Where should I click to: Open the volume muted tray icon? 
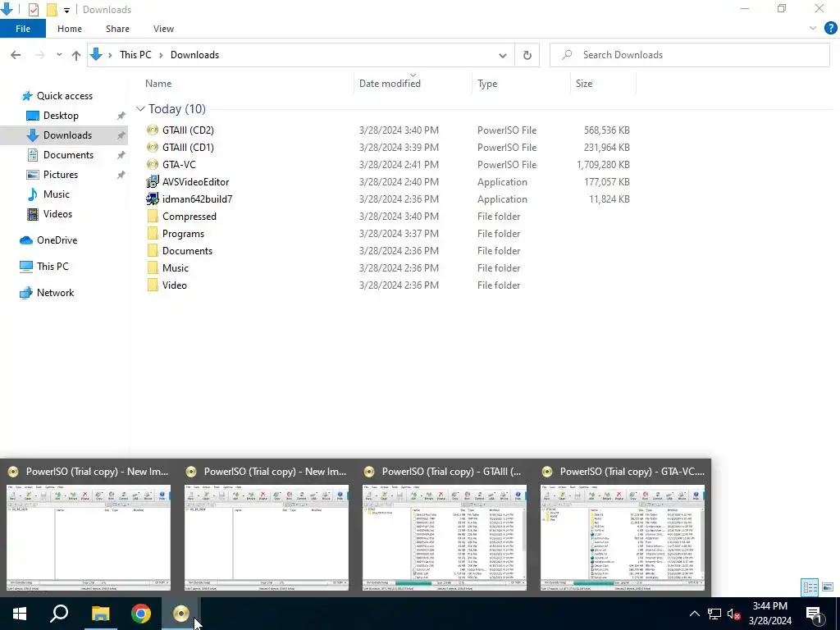coord(734,614)
